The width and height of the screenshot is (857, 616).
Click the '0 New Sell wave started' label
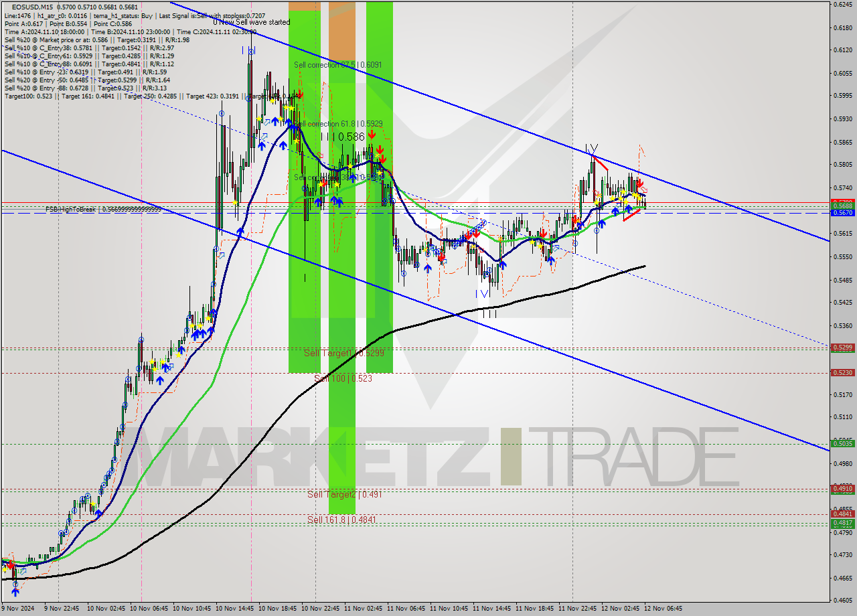pos(252,22)
